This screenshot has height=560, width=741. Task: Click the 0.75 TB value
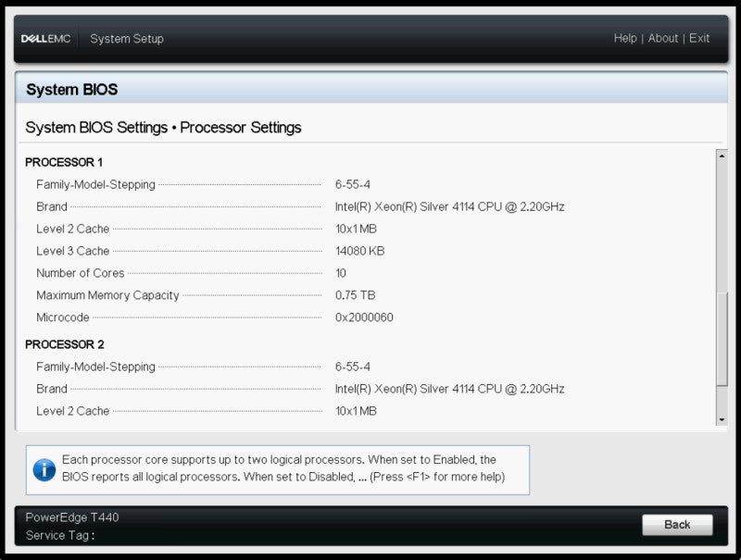click(x=355, y=295)
